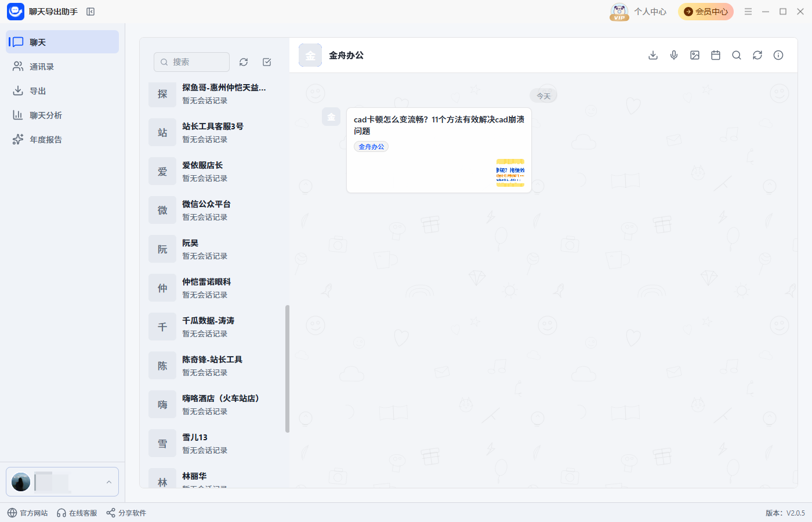Refresh the current chat messages

tap(757, 55)
